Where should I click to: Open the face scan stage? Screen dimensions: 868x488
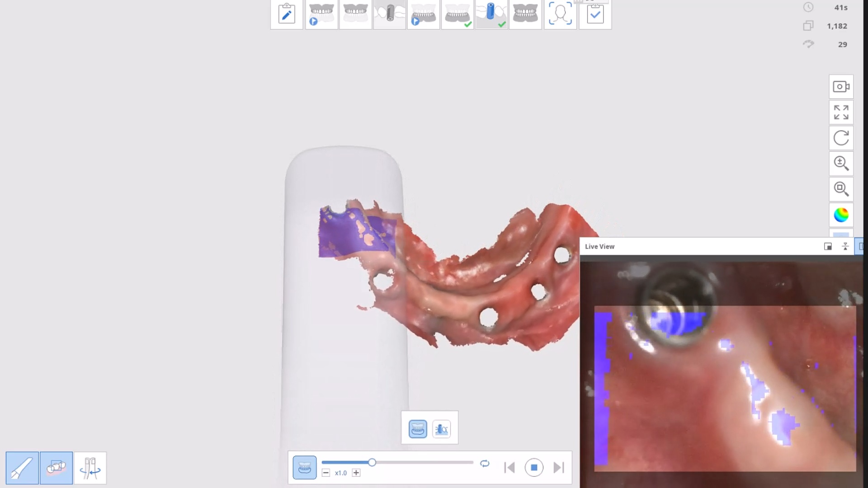(560, 14)
